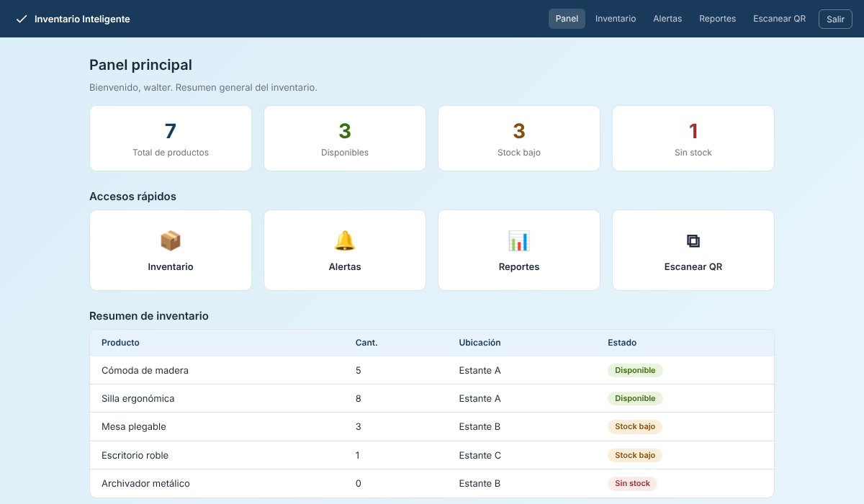Click Estante C location for Escritorio roble

(480, 455)
